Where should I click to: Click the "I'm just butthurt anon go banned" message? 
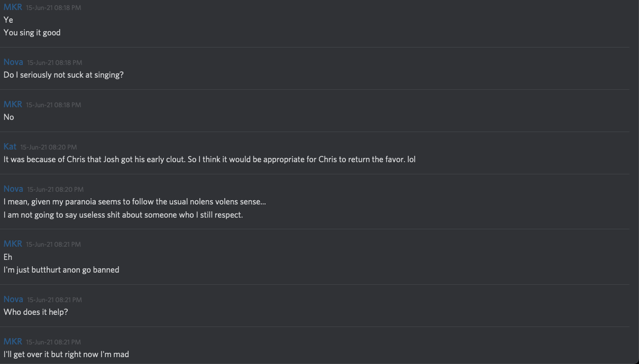pos(61,269)
